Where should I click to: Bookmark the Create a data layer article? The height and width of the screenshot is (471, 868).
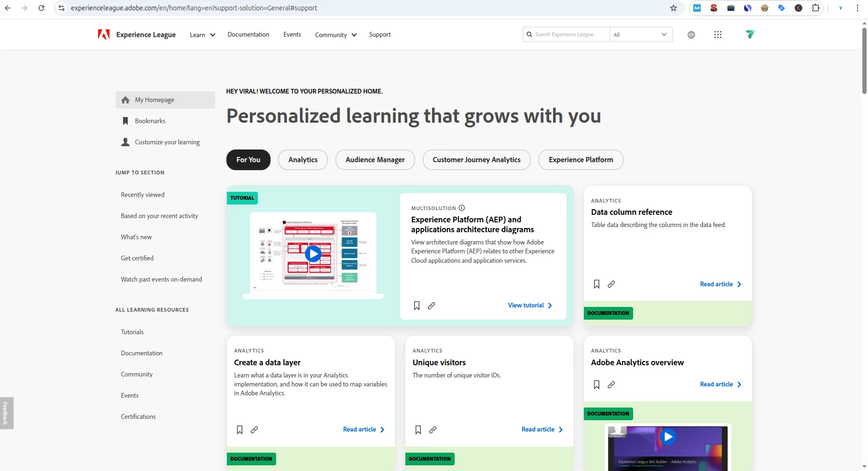pos(240,430)
